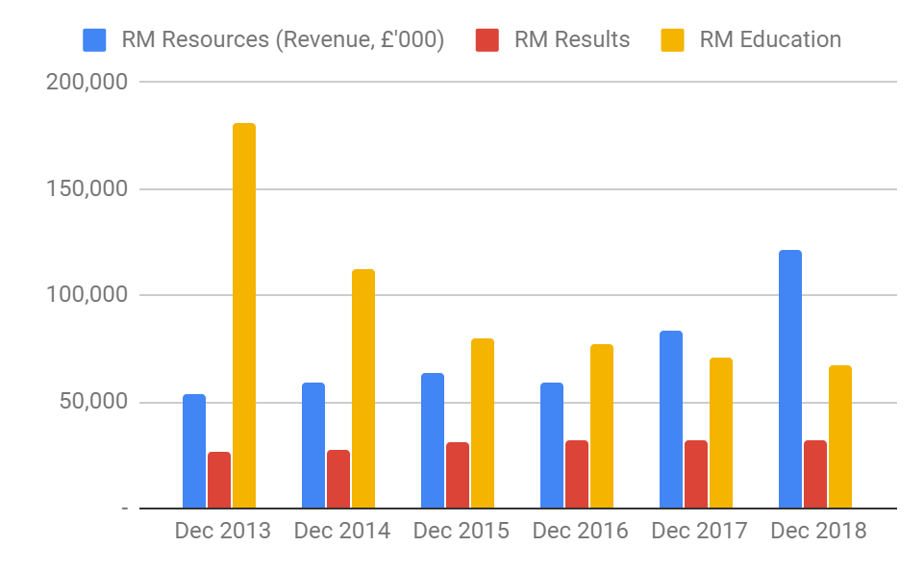Select the red bar above Dec 2017
This screenshot has height=571, width=924.
pos(696,474)
